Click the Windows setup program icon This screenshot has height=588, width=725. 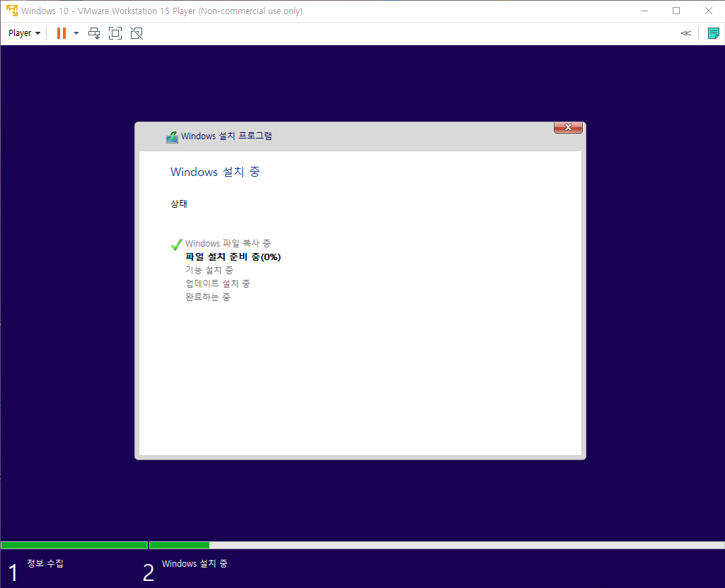click(x=172, y=136)
